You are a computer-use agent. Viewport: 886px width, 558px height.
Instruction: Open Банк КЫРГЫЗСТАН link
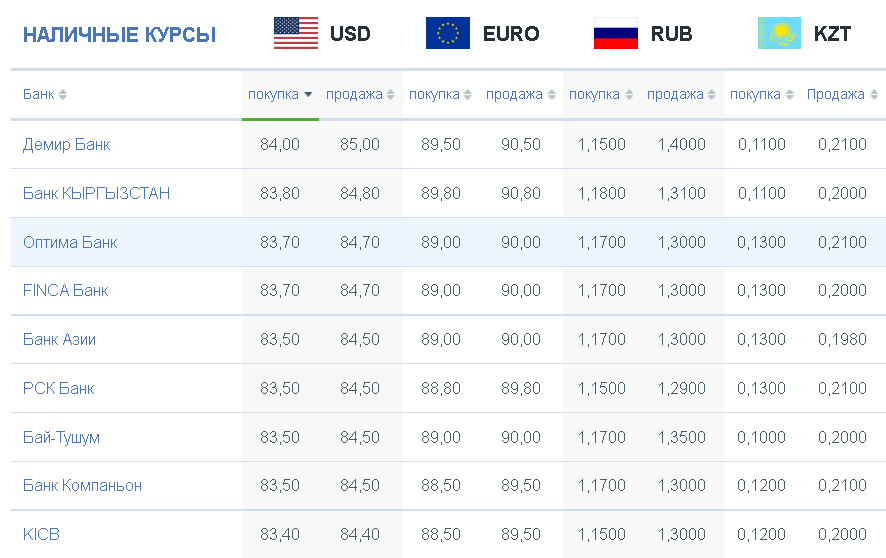(x=96, y=193)
